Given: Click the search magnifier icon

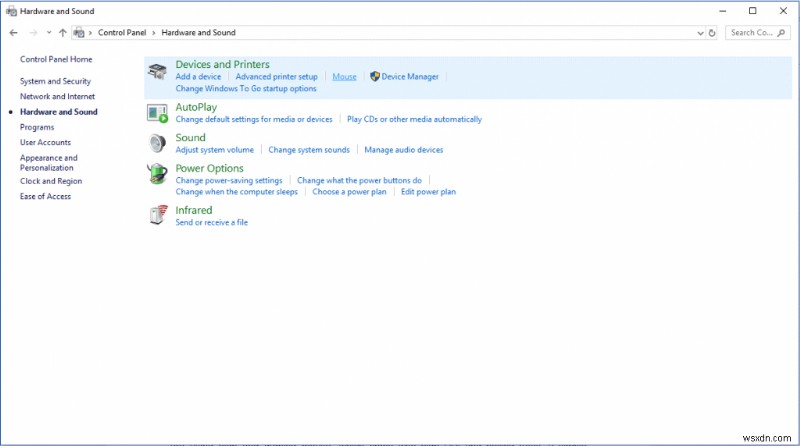Looking at the screenshot, I should click(x=781, y=33).
